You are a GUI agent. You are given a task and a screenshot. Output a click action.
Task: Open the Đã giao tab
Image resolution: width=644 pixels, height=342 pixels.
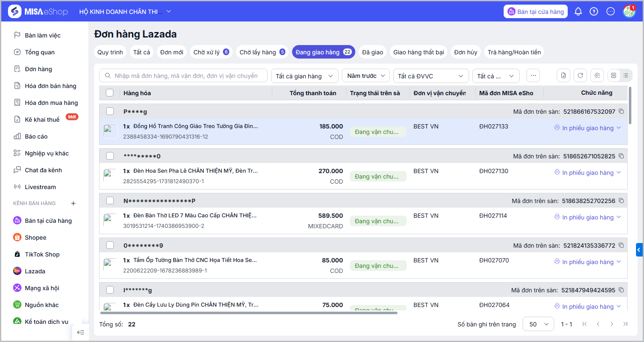coord(373,52)
